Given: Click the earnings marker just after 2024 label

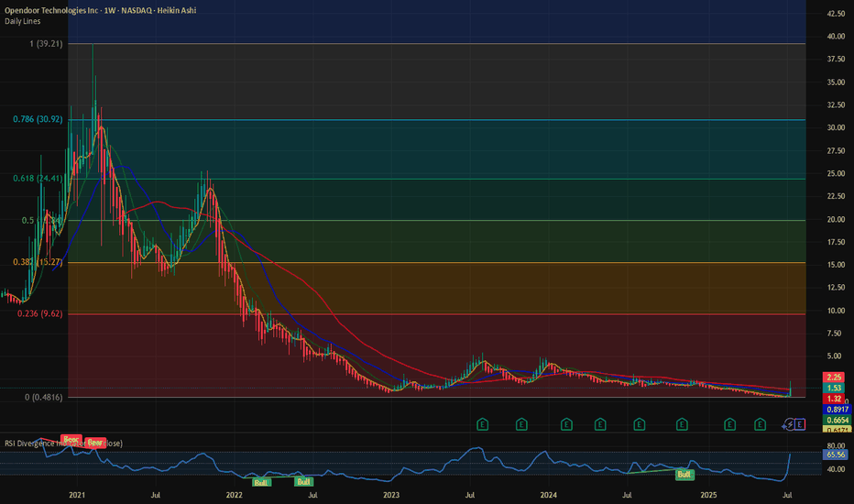Looking at the screenshot, I should (x=566, y=424).
